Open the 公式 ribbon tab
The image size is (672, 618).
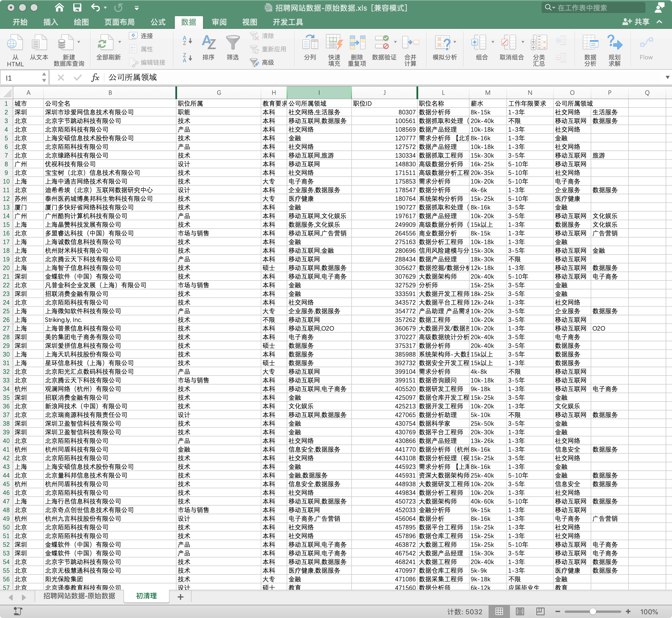pyautogui.click(x=158, y=22)
